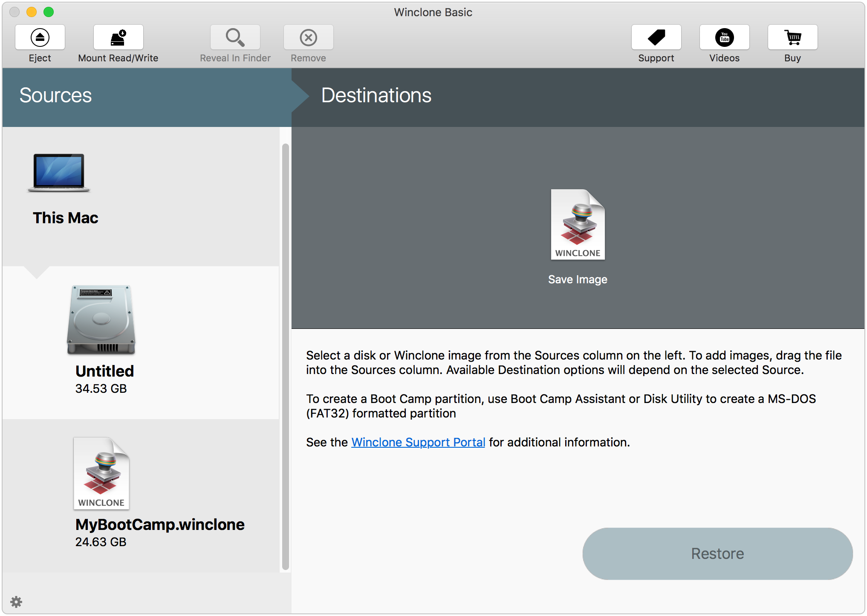Click the Eject toolbar icon
Image resolution: width=867 pixels, height=616 pixels.
40,37
